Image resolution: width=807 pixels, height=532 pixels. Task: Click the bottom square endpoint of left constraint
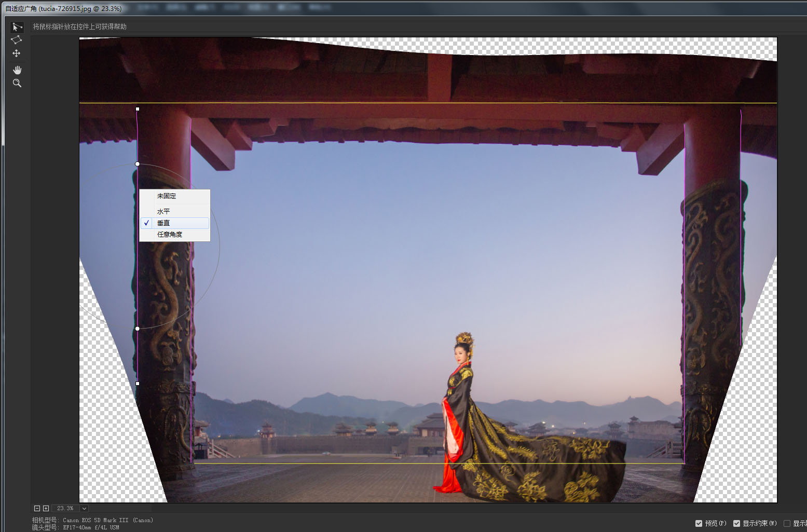pyautogui.click(x=138, y=384)
